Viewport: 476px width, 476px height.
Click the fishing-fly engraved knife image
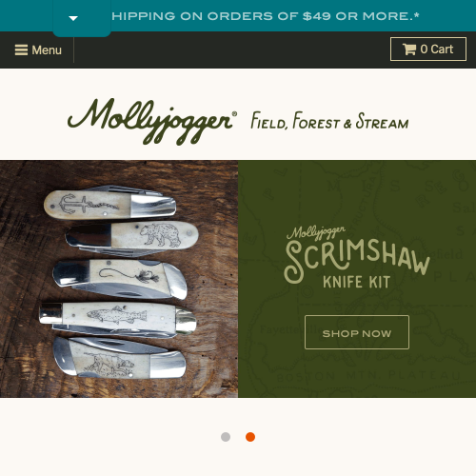pyautogui.click(x=120, y=279)
